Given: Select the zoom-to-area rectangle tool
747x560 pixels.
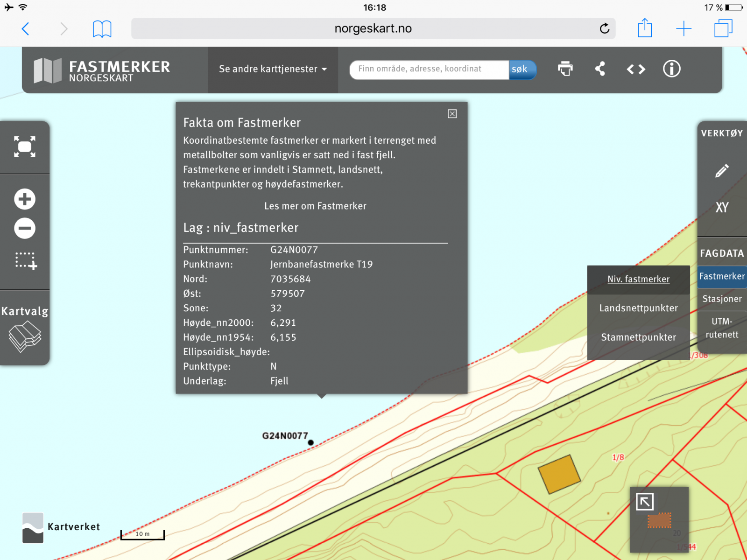Looking at the screenshot, I should point(26,261).
